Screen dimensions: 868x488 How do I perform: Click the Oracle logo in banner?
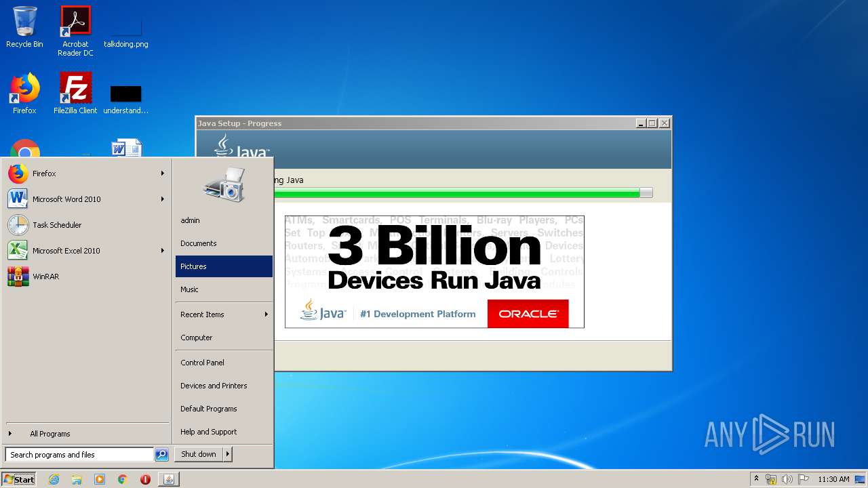[528, 314]
